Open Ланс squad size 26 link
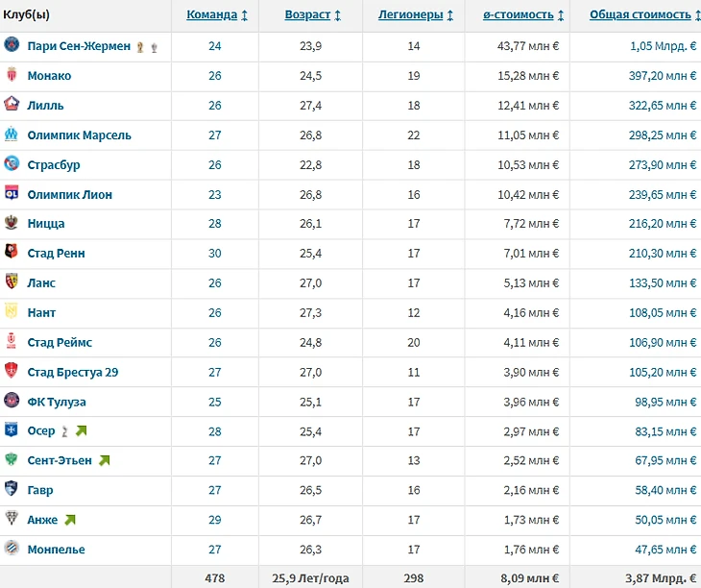 point(215,283)
